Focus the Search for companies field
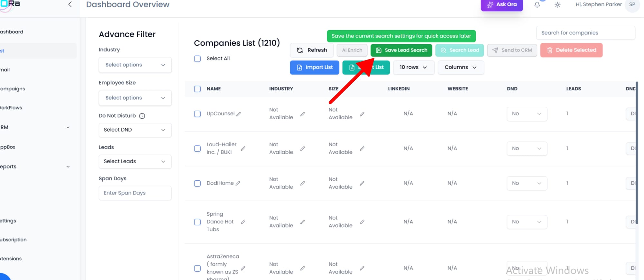The width and height of the screenshot is (644, 280). pos(585,33)
